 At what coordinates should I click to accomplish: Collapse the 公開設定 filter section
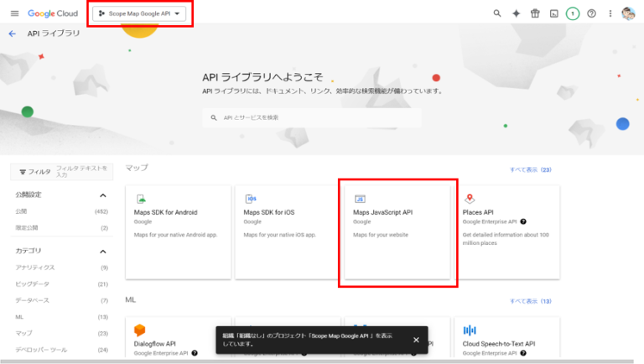(x=104, y=195)
